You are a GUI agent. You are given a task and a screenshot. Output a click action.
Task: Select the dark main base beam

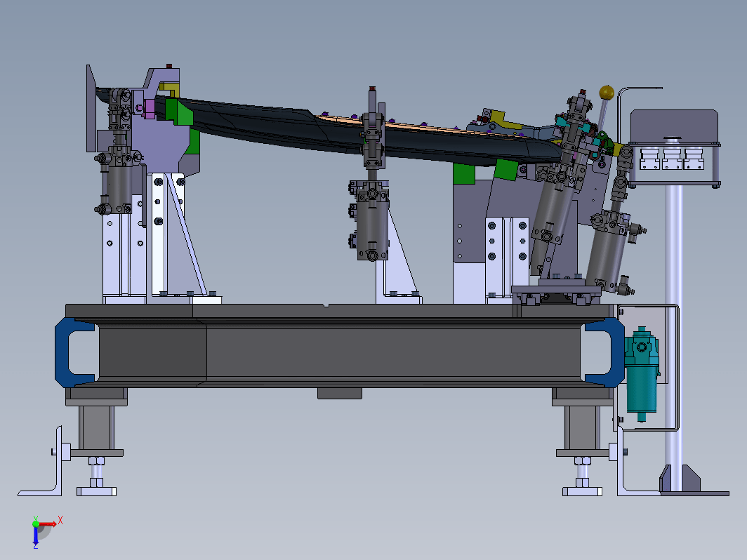pyautogui.click(x=341, y=352)
